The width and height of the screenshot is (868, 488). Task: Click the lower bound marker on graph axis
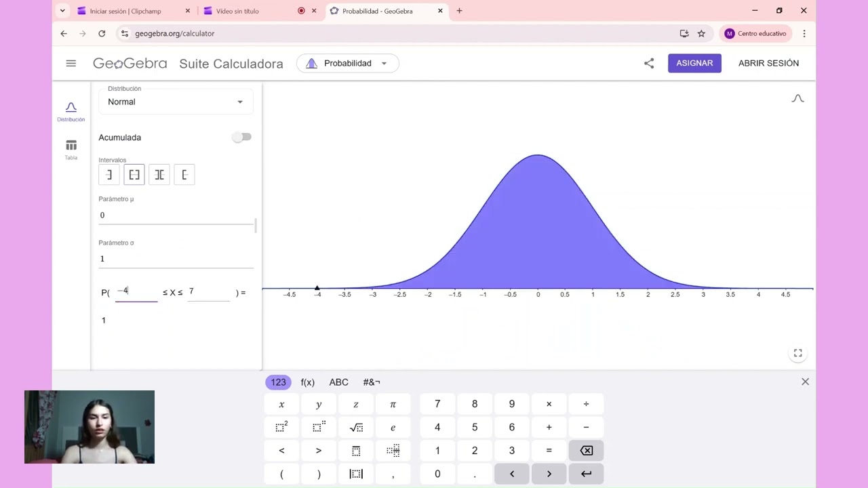(x=317, y=288)
